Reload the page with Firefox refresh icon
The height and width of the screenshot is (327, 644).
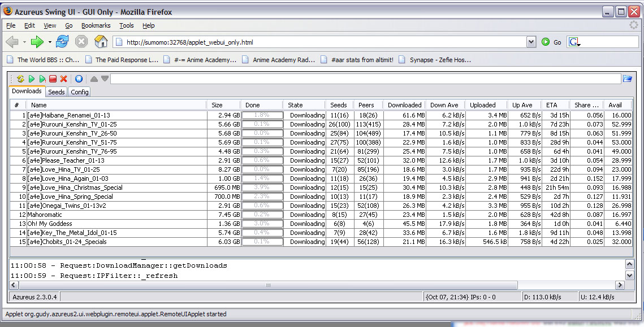62,42
